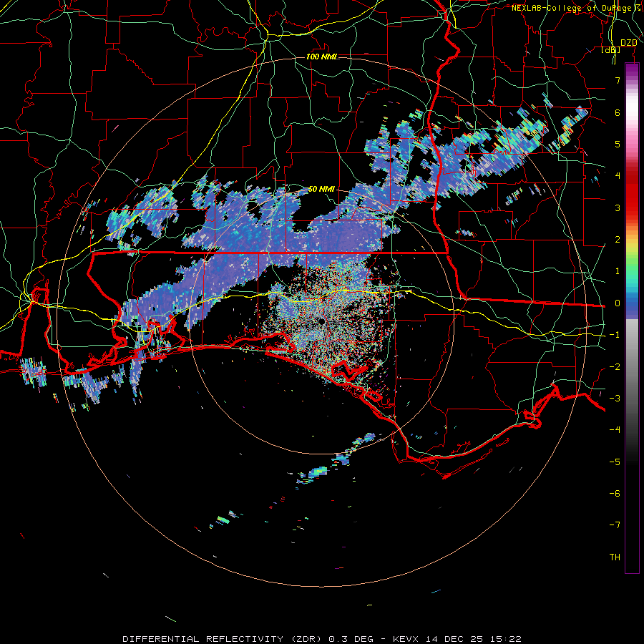Click the "2" value on the dB scale
644x644 pixels.
point(618,240)
